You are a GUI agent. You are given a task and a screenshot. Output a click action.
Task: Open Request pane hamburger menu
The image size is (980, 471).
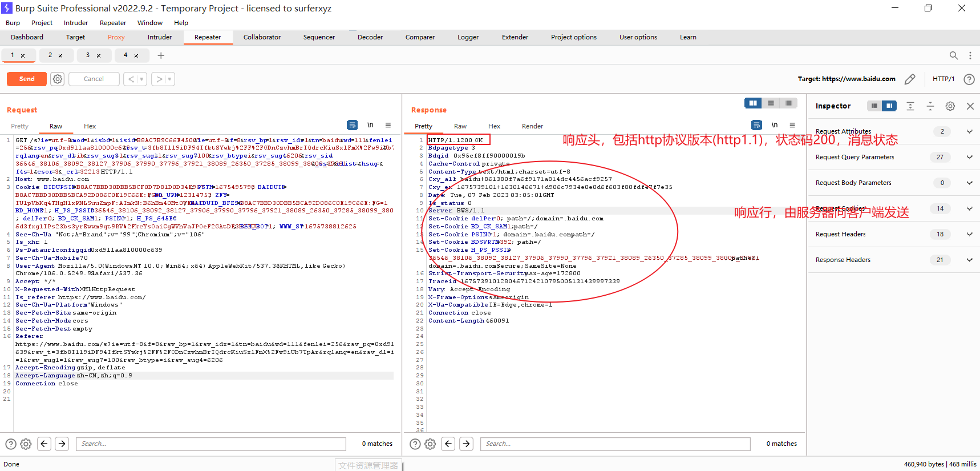pyautogui.click(x=388, y=125)
